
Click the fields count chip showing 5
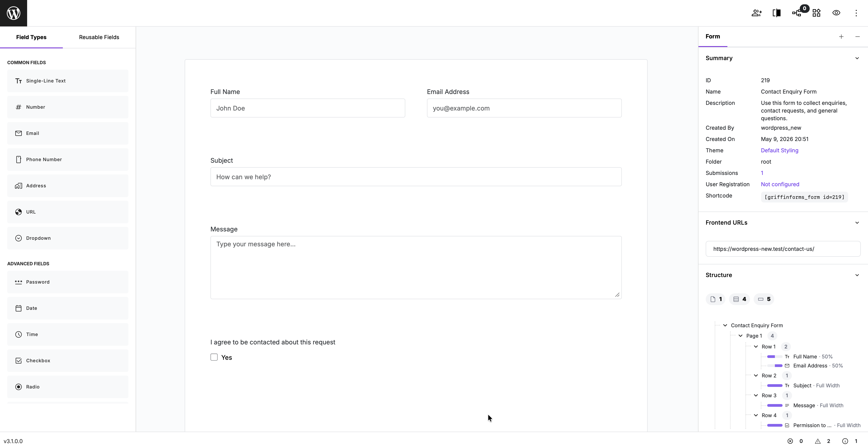click(x=764, y=299)
